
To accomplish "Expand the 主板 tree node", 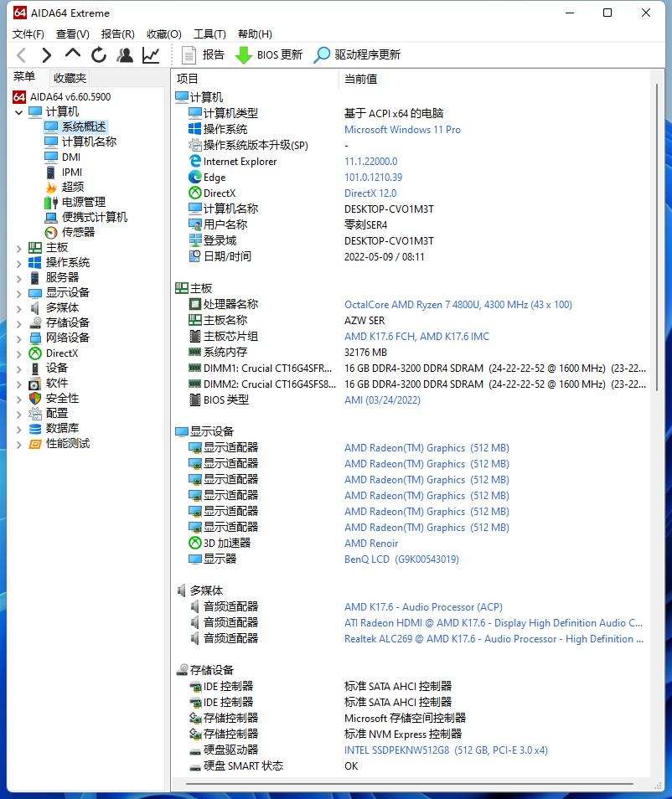I will point(19,249).
